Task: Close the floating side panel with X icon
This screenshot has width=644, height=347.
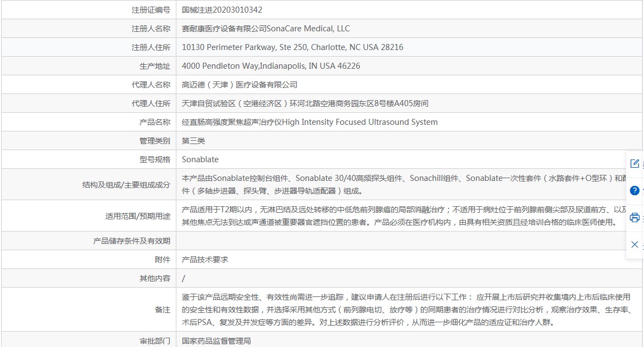Action: coord(635,245)
